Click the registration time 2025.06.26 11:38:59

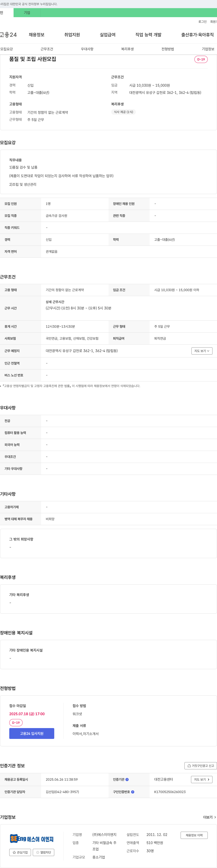click(x=62, y=779)
